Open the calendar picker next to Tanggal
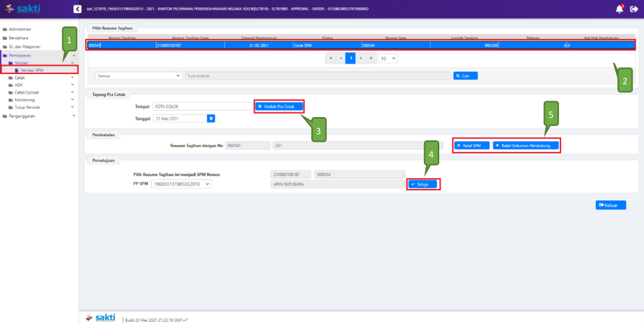644x324 pixels. (211, 119)
